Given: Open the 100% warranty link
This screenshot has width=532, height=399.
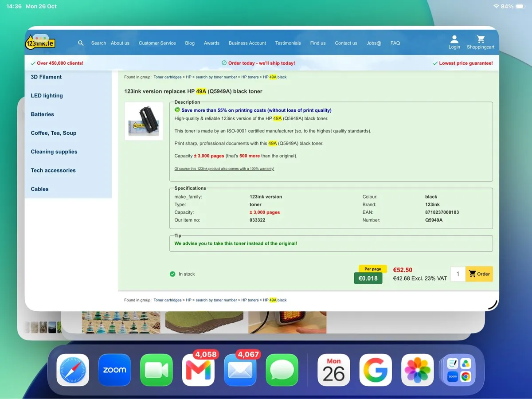Looking at the screenshot, I should (224, 168).
